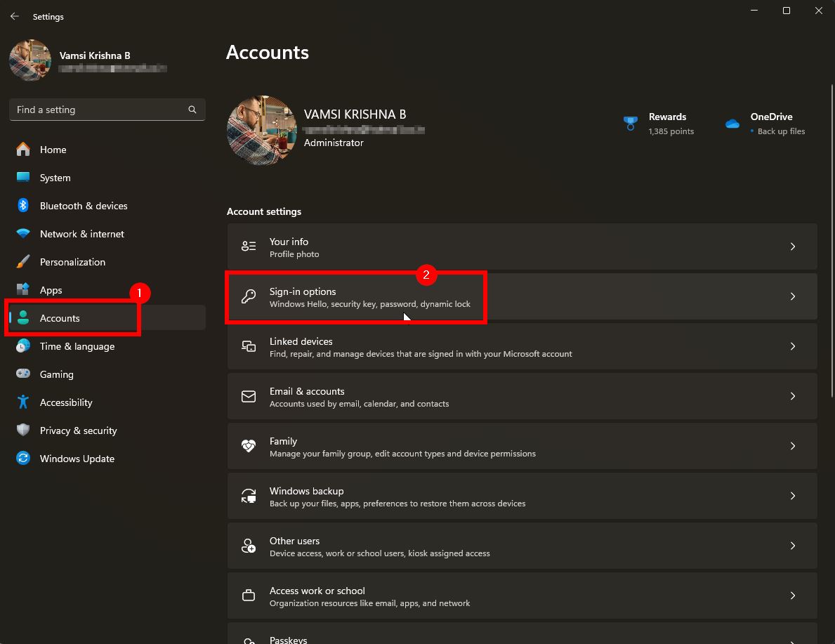
Task: Click the Time & language clock icon
Action: click(x=23, y=346)
